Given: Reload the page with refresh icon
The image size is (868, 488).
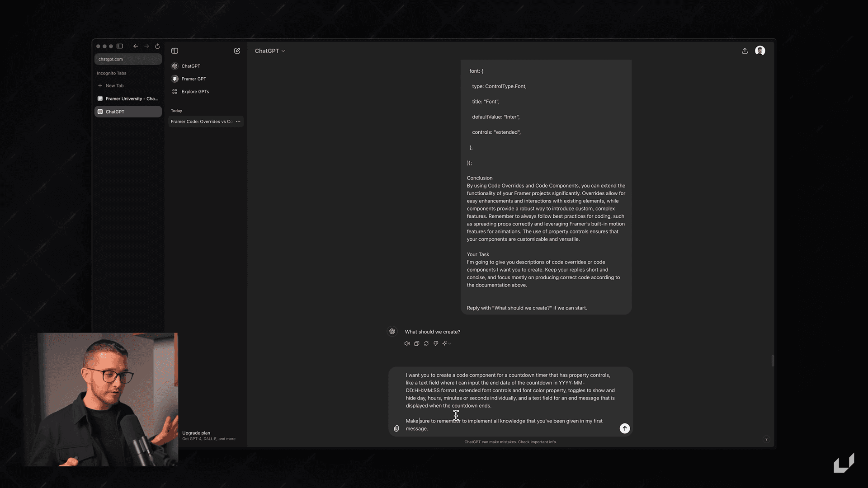Looking at the screenshot, I should [x=157, y=46].
